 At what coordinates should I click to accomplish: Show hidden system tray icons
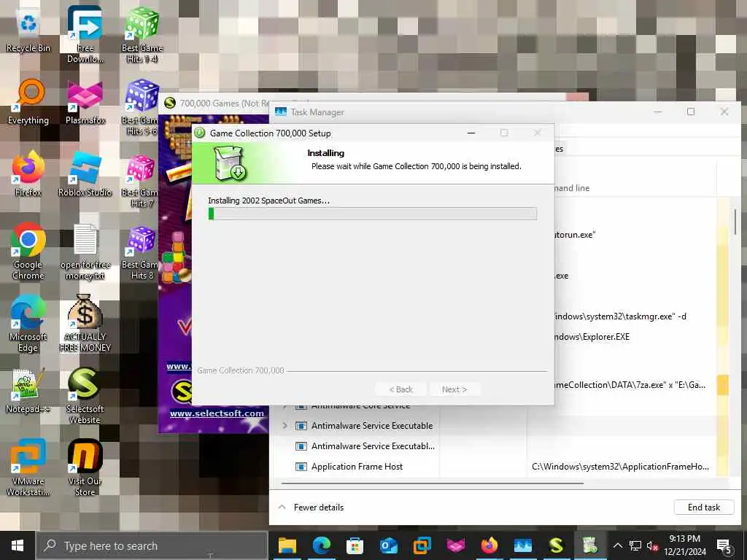617,545
